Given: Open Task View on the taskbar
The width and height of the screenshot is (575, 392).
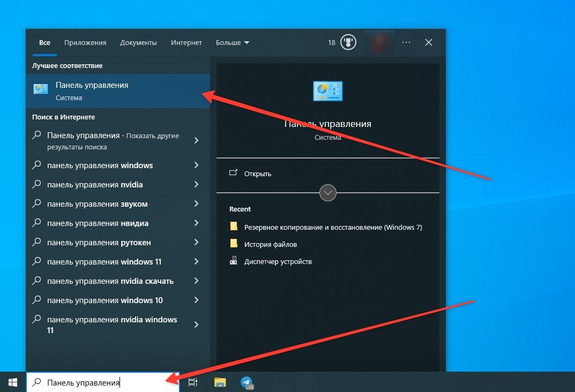Looking at the screenshot, I should pos(193,382).
